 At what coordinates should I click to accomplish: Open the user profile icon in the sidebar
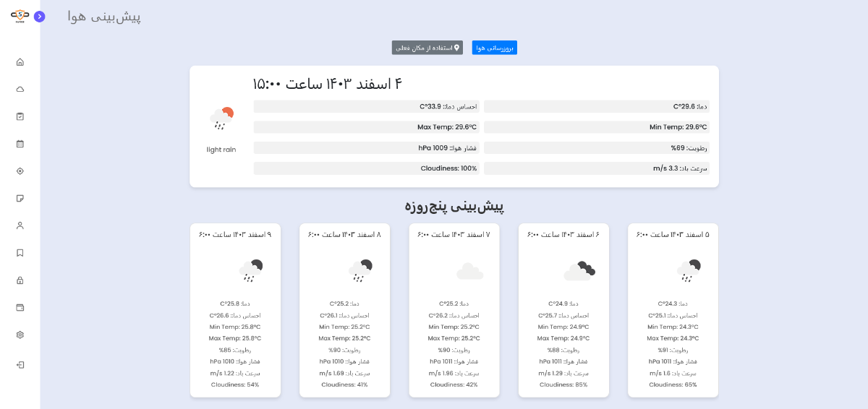coord(20,225)
